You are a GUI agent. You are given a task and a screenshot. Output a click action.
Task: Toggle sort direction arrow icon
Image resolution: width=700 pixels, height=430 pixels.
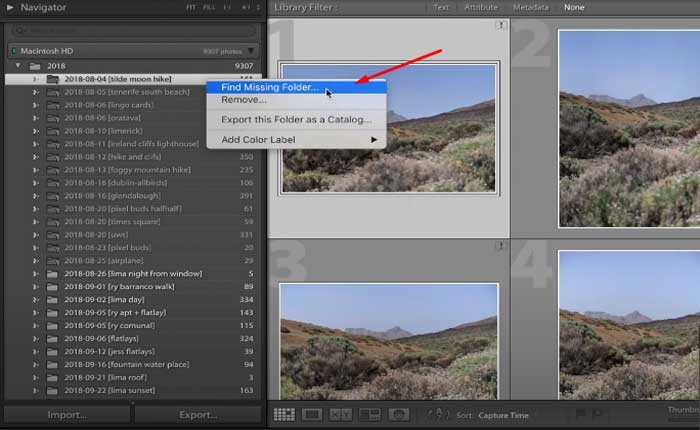click(438, 415)
